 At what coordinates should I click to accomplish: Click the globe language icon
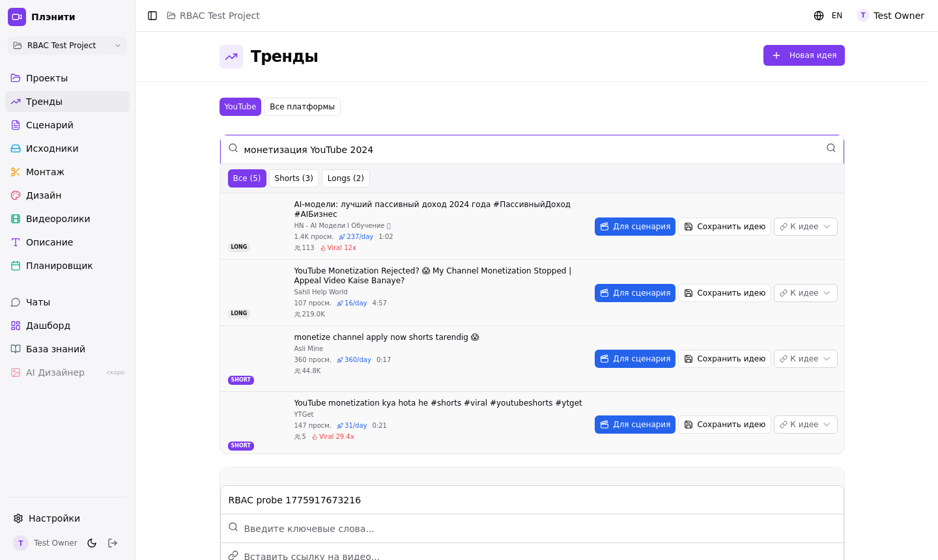pyautogui.click(x=819, y=16)
